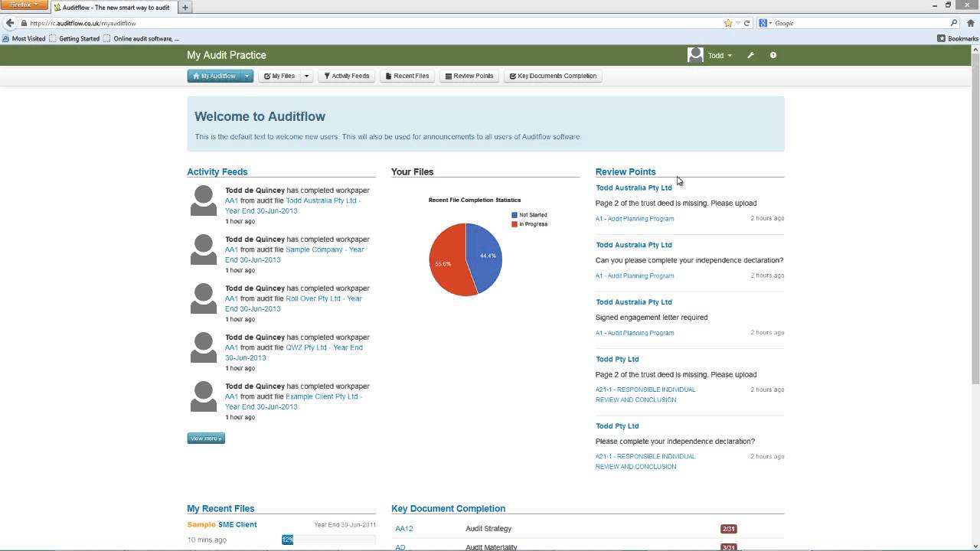This screenshot has height=551, width=980.
Task: Open a new browser tab
Action: pyautogui.click(x=185, y=7)
